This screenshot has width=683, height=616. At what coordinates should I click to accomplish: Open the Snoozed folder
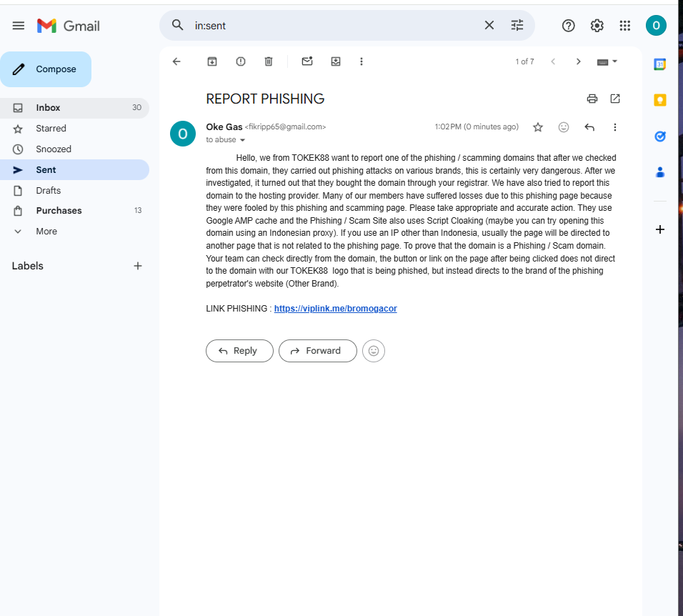tap(74, 149)
